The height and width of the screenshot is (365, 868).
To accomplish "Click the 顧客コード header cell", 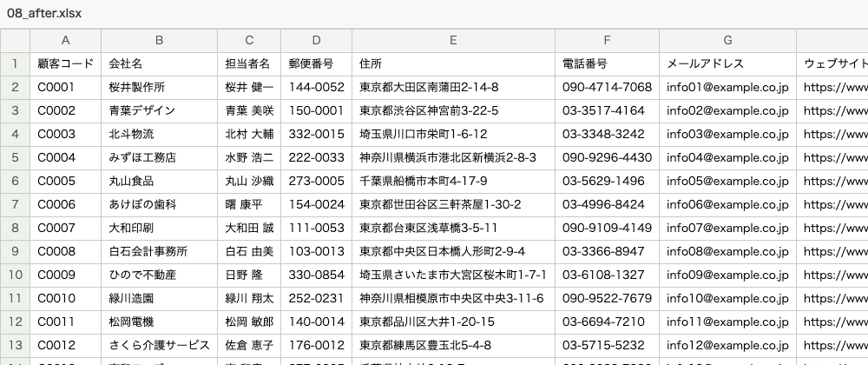I will click(x=65, y=64).
